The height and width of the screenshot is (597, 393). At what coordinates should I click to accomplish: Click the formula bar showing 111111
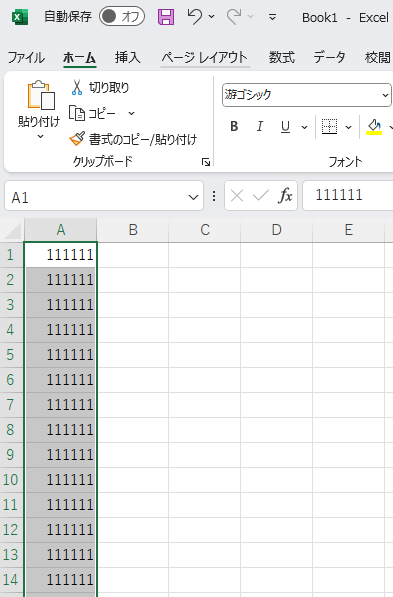tap(348, 195)
